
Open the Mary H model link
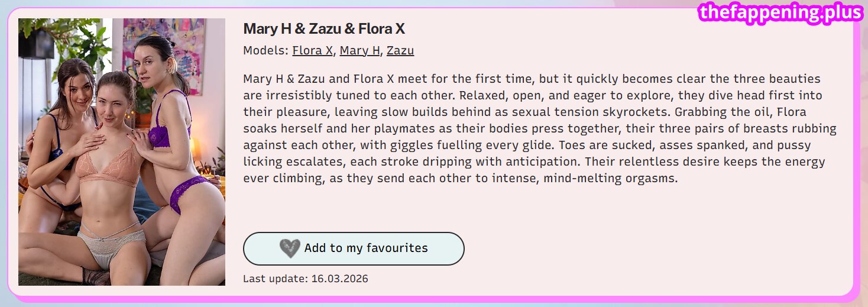click(x=359, y=51)
